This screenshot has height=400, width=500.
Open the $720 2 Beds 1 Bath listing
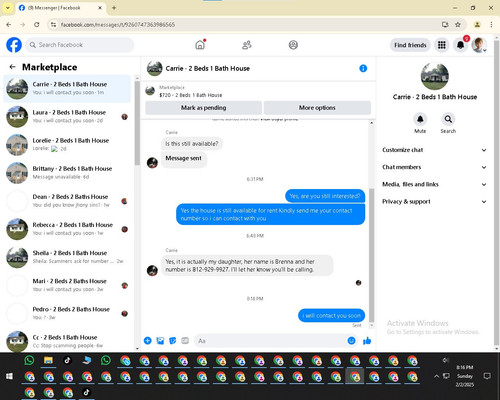point(191,95)
